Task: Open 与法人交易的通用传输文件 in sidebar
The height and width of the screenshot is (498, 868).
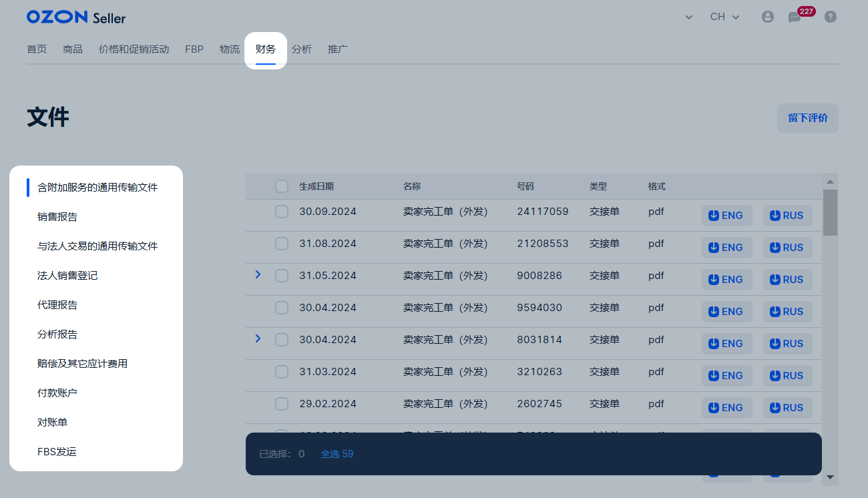Action: 97,246
